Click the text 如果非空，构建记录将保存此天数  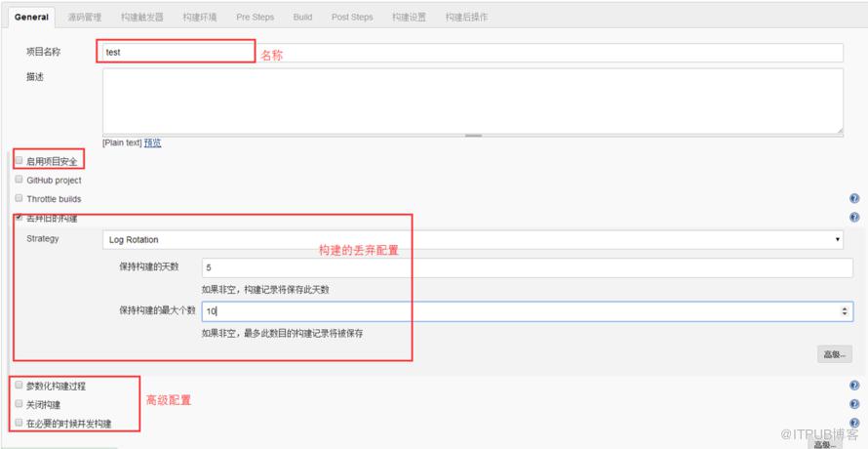click(x=266, y=290)
